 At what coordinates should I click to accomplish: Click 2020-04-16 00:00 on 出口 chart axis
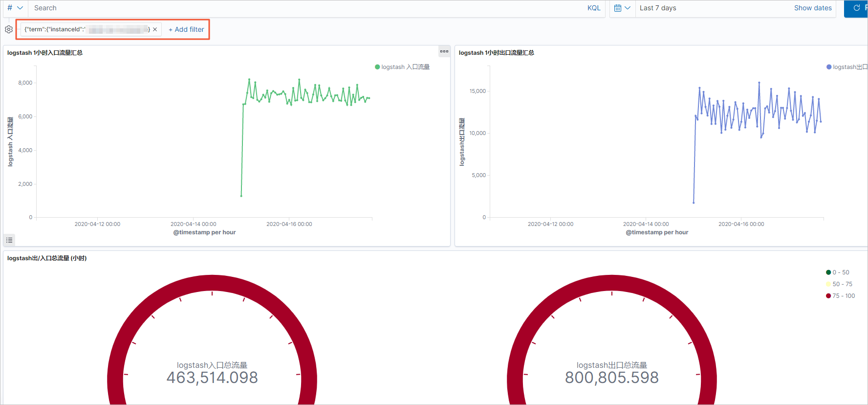click(741, 224)
